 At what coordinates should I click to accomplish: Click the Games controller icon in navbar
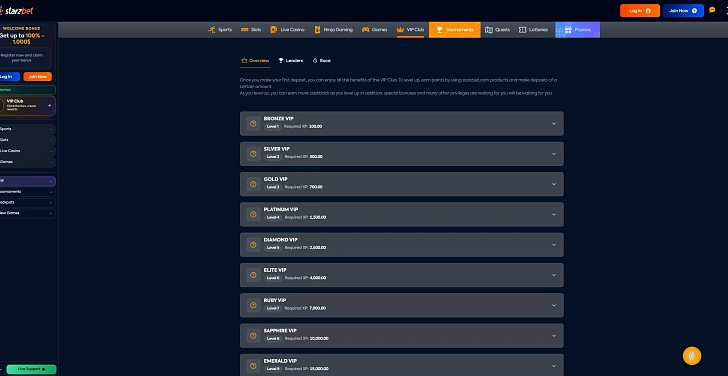click(365, 30)
